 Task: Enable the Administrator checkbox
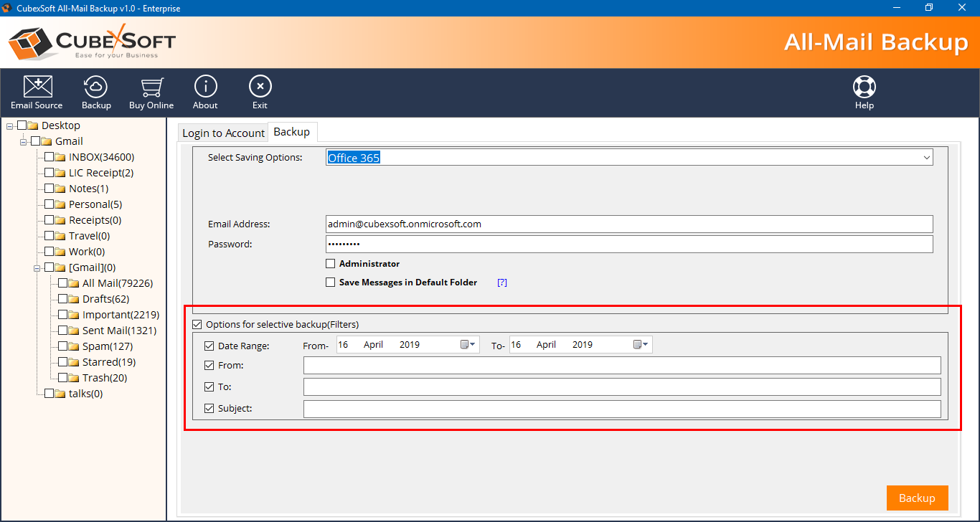point(331,264)
